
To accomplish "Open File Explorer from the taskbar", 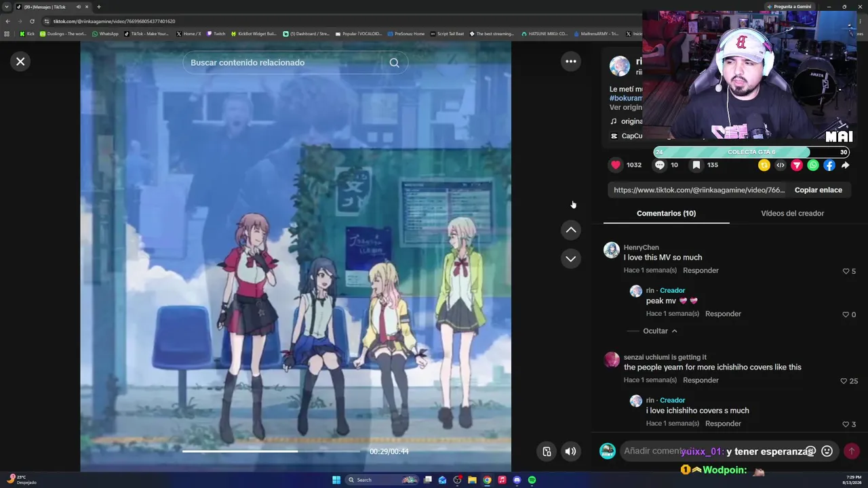I will [x=472, y=480].
